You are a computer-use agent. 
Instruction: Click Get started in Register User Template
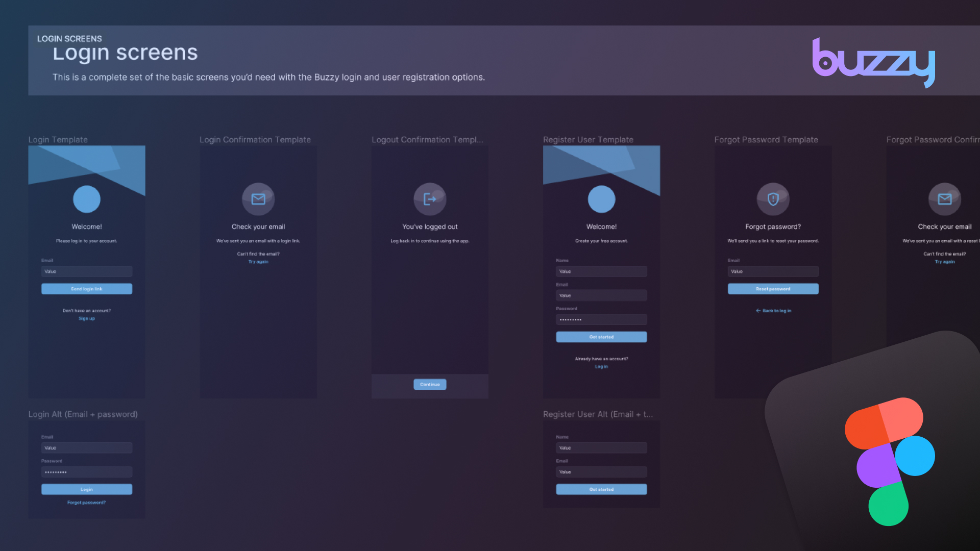click(601, 337)
